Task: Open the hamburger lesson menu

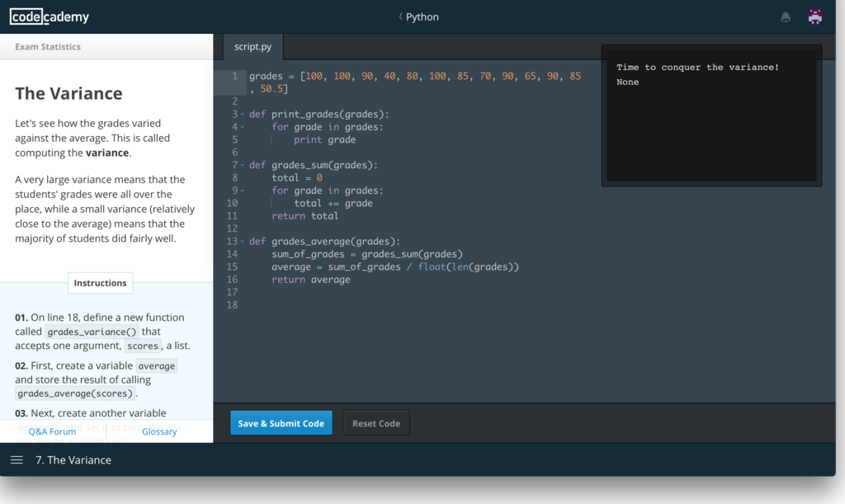Action: click(17, 459)
